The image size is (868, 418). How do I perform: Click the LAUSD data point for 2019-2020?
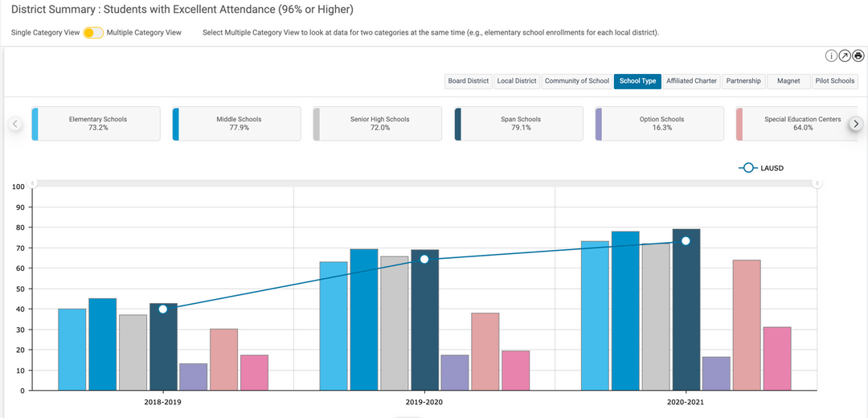coord(424,259)
